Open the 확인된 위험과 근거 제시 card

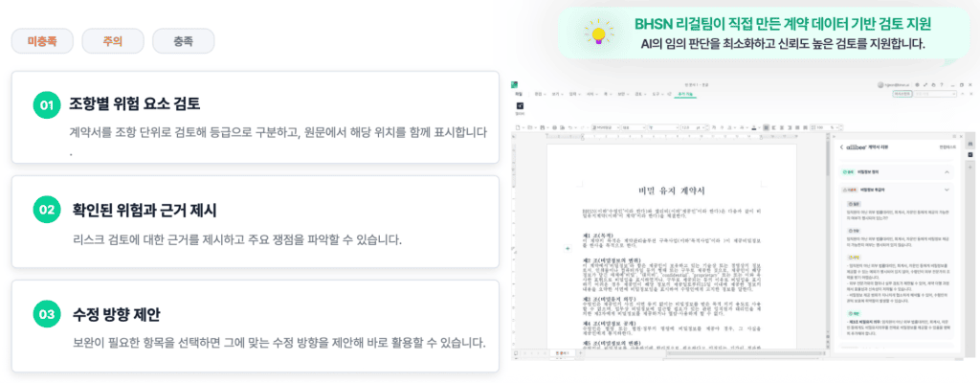click(255, 221)
